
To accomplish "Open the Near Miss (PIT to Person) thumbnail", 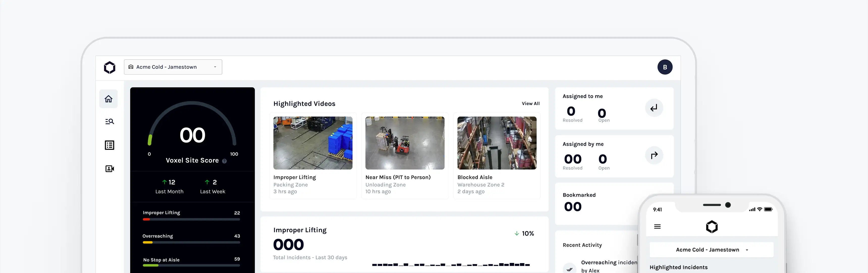I will coord(405,143).
